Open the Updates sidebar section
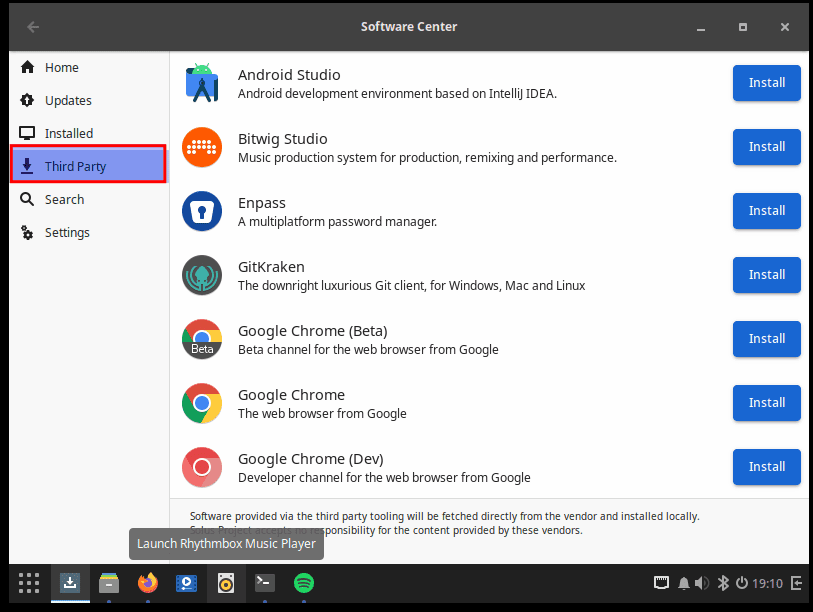Screen dimensions: 813x612 pos(89,100)
